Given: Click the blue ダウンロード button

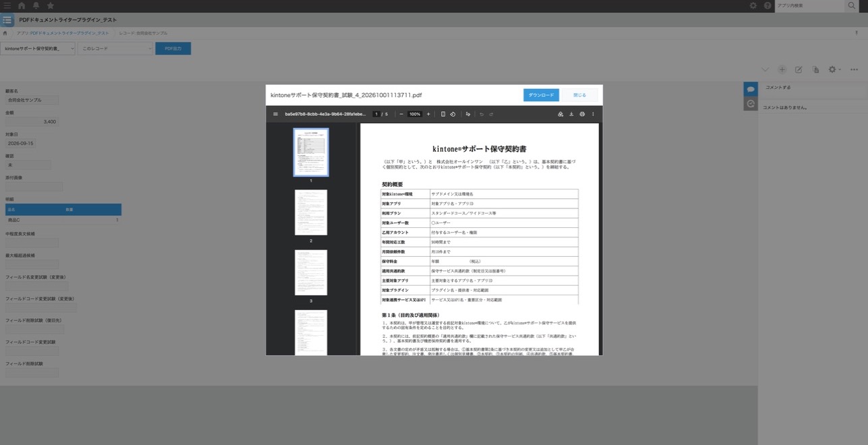Looking at the screenshot, I should pos(541,95).
